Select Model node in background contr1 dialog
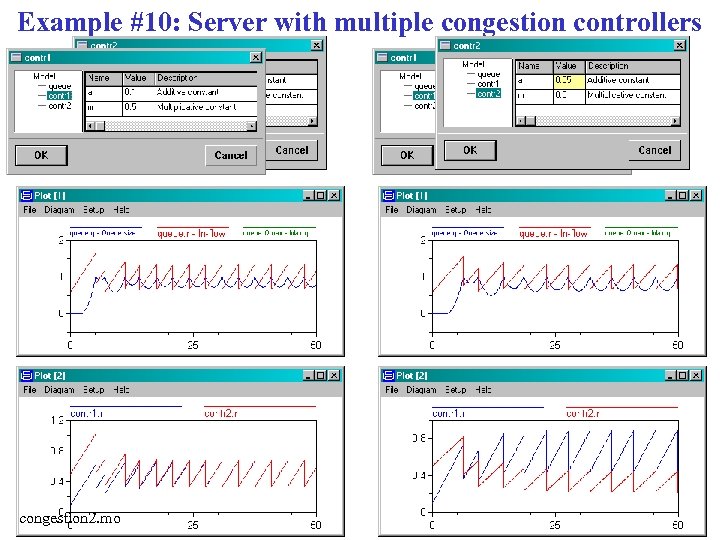This screenshot has width=720, height=540. 410,76
